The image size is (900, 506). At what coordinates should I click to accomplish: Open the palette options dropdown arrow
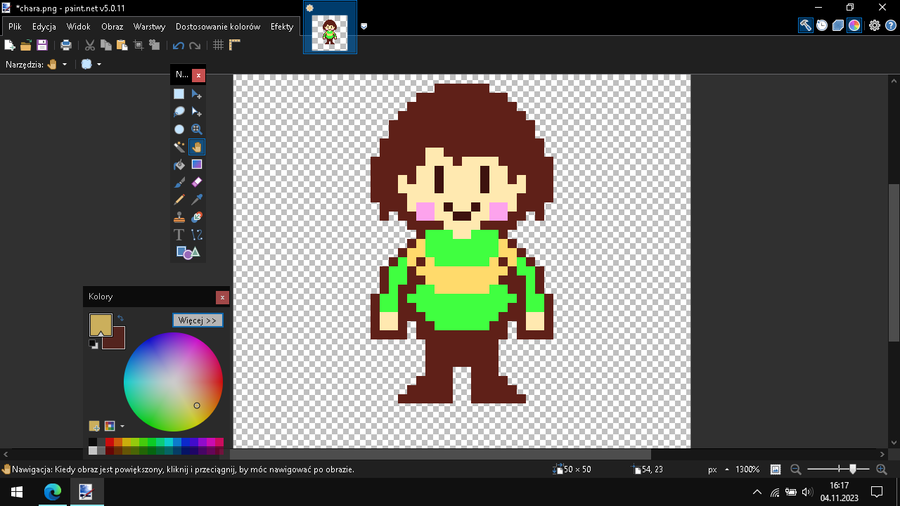122,426
